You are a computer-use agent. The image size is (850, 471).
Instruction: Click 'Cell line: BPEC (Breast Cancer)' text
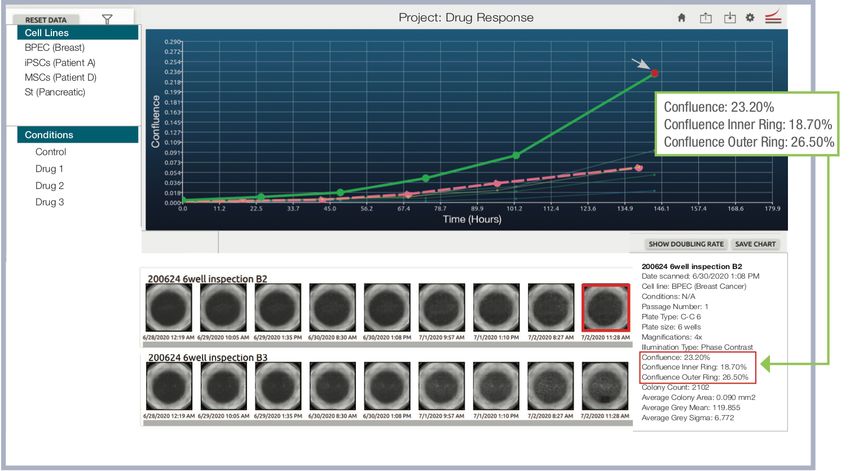694,286
